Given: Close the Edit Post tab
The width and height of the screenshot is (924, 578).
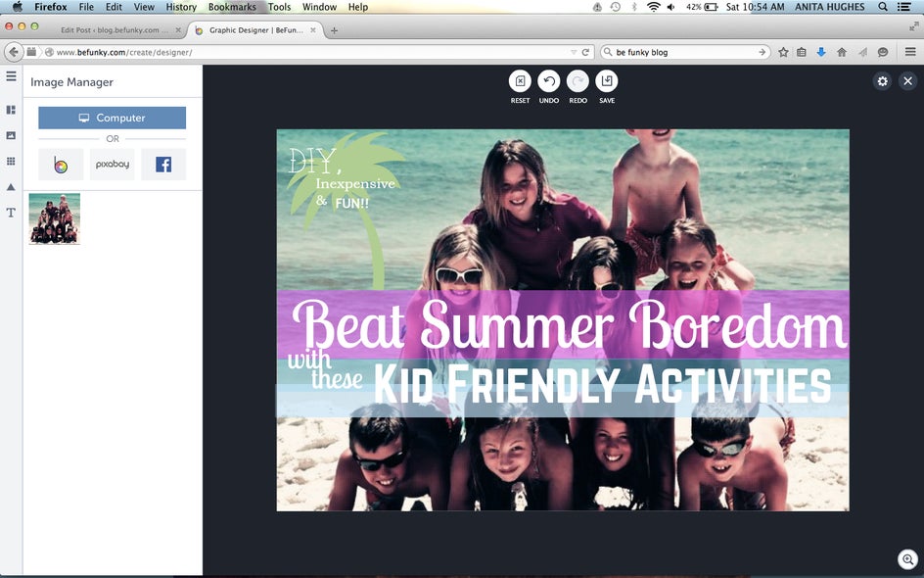Looking at the screenshot, I should tap(178, 30).
